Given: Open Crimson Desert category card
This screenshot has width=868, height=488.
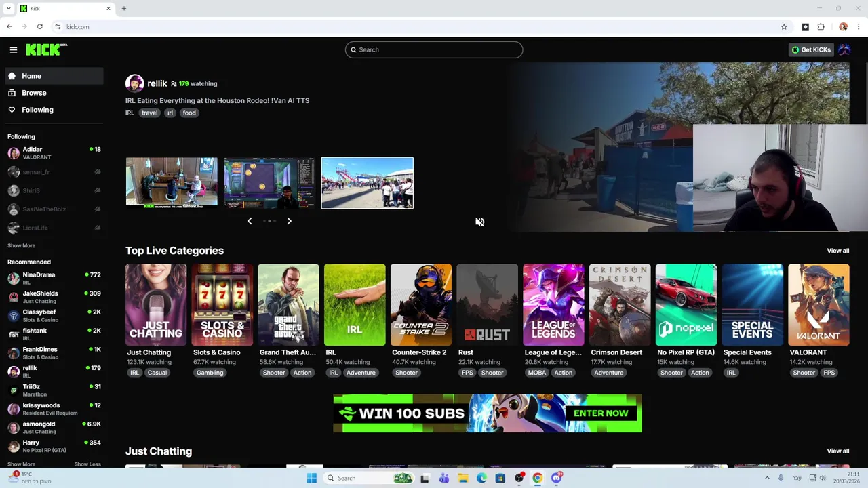Looking at the screenshot, I should [620, 305].
